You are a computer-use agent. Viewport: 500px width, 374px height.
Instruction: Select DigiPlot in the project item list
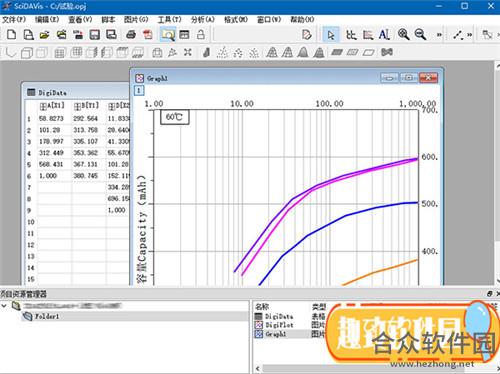coord(275,325)
